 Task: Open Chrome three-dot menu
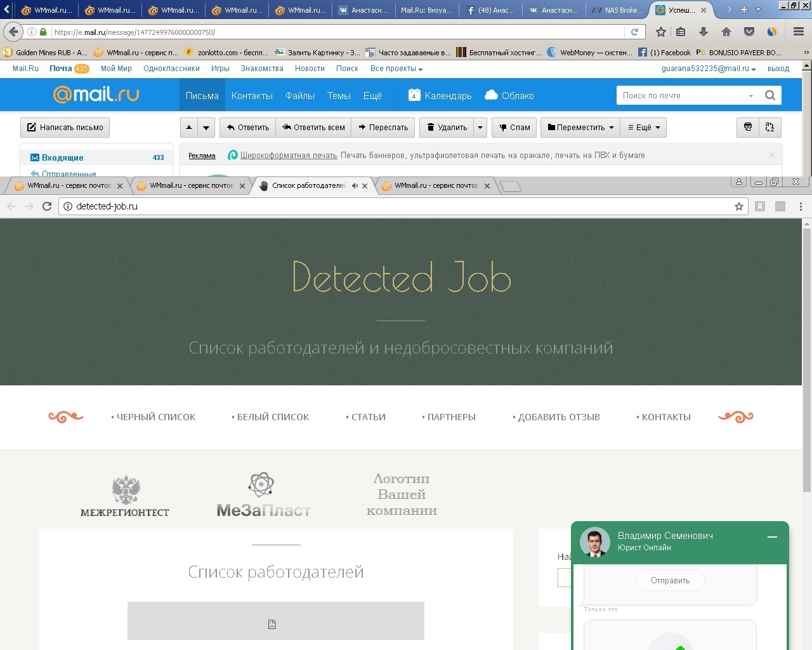coord(801,206)
